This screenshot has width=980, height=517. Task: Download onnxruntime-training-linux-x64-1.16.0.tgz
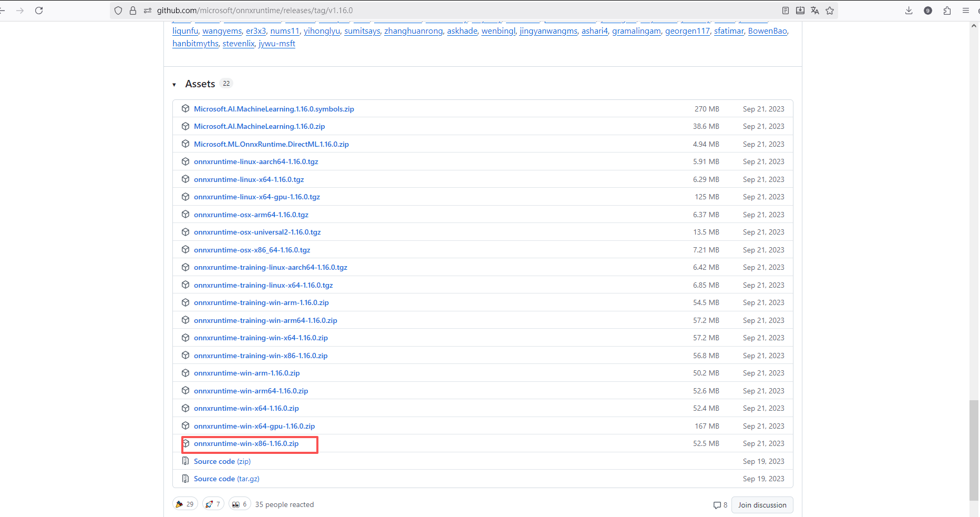(x=263, y=285)
